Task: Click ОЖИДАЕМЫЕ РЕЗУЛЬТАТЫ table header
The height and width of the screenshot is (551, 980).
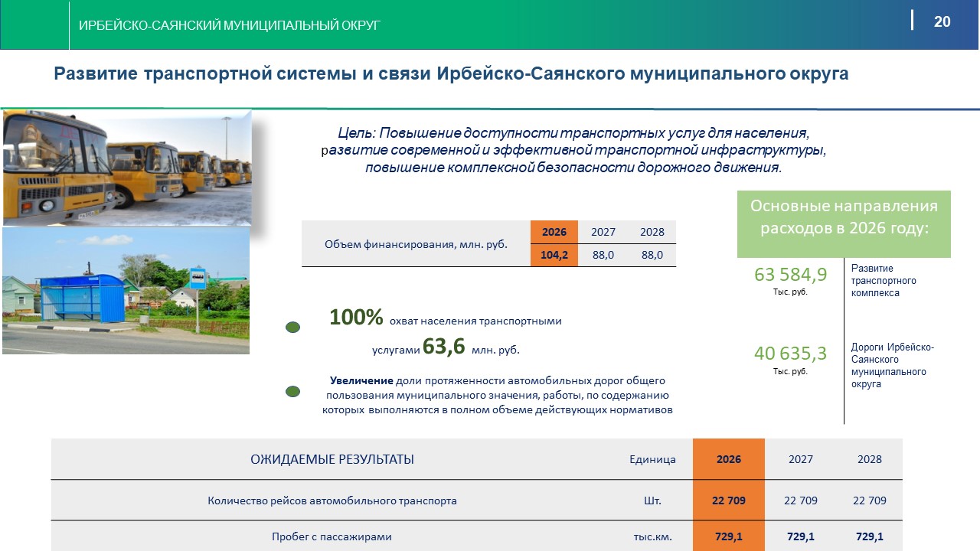Action: [x=332, y=459]
